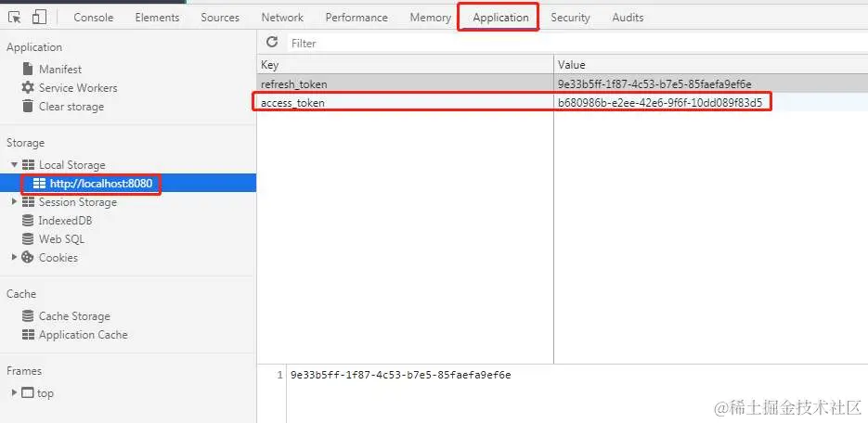Click the access_token value b680986b cell
Viewport: 868px width, 423px height.
point(711,102)
